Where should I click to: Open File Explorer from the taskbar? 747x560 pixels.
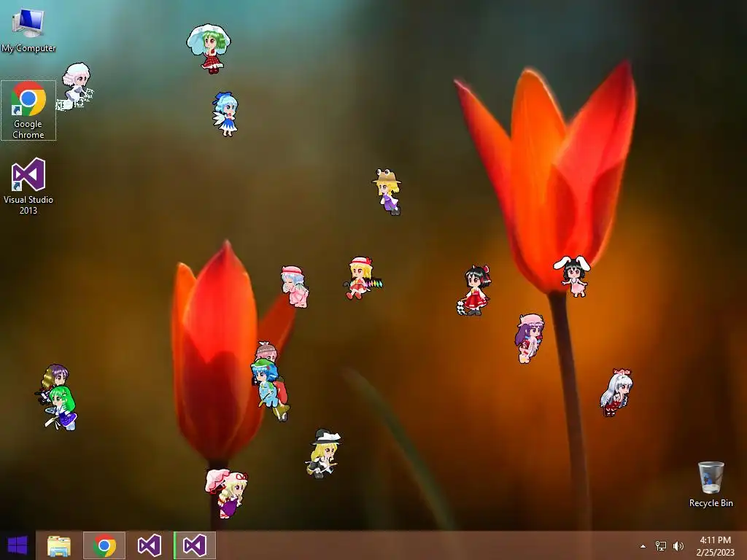pos(59,545)
